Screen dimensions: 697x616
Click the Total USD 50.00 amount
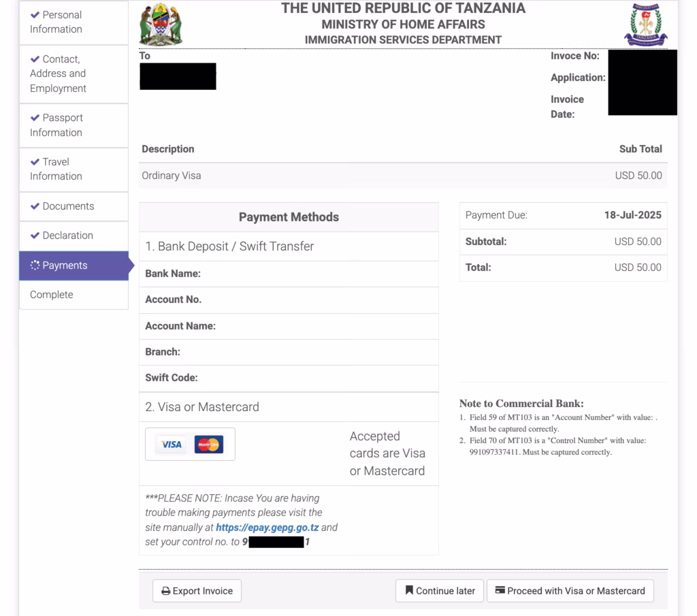click(x=637, y=268)
